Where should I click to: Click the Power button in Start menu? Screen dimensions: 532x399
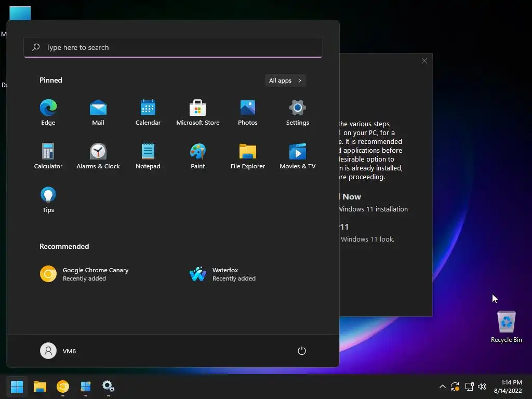[x=302, y=351]
